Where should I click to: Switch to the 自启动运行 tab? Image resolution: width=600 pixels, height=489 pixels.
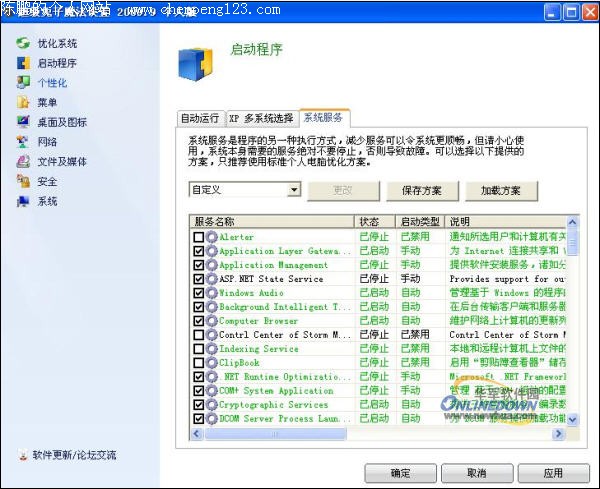[201, 117]
